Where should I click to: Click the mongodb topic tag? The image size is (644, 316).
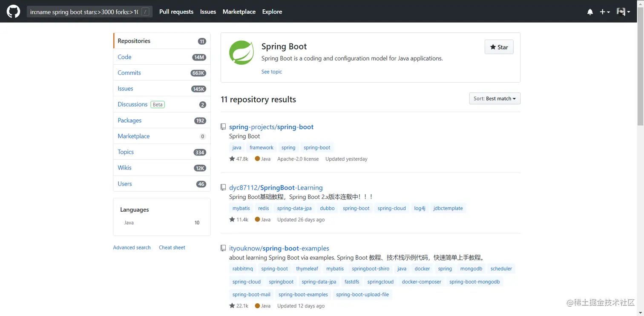pos(471,269)
